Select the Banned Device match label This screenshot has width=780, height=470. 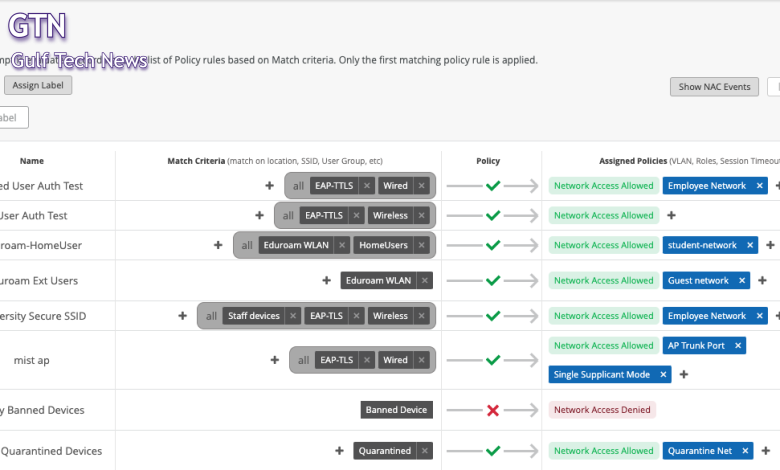[x=397, y=410]
